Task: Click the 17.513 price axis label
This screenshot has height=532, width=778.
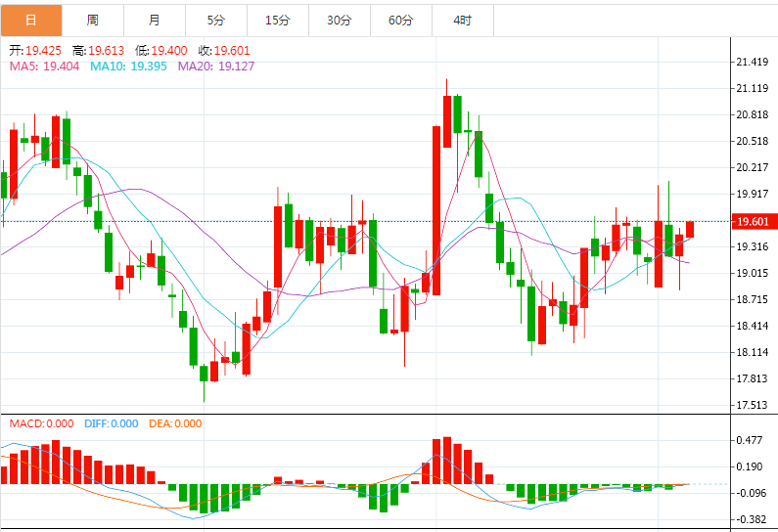Action: point(753,405)
